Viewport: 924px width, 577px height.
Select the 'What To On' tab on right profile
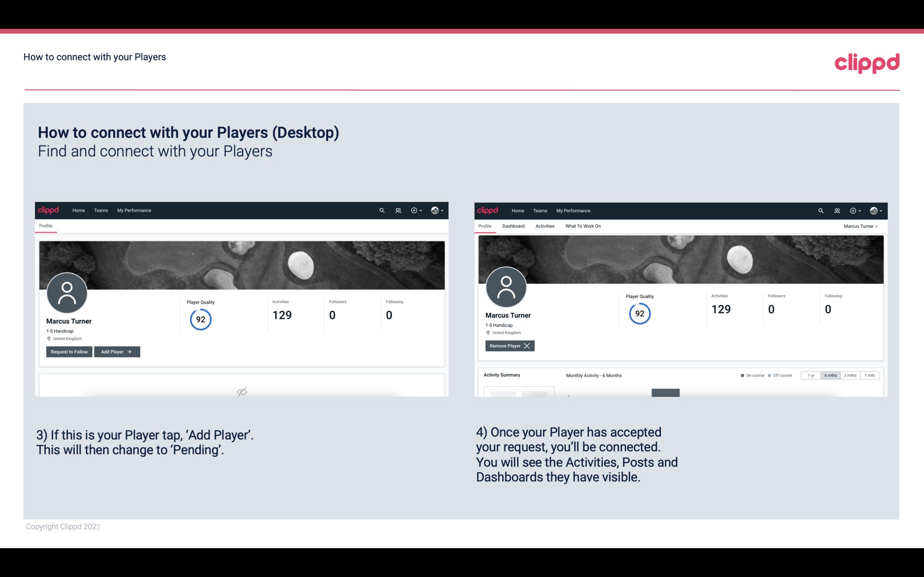pyautogui.click(x=583, y=225)
